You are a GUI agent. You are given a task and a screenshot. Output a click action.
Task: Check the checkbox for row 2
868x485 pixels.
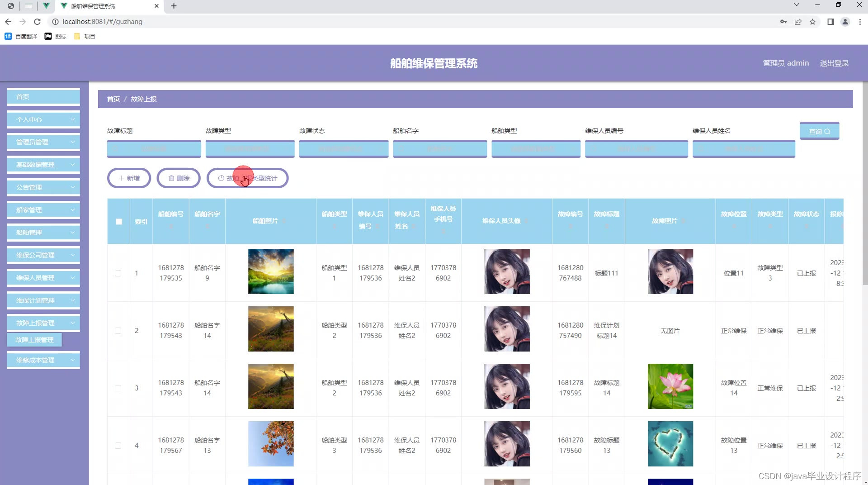(x=118, y=331)
